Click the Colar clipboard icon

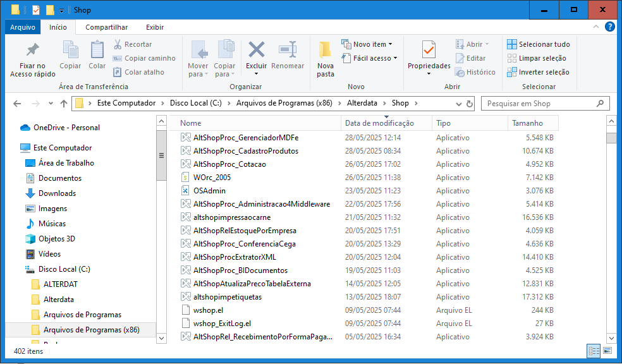97,50
